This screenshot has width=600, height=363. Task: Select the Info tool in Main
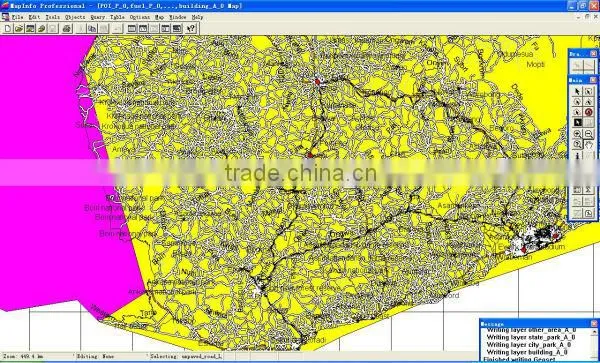coord(577,155)
